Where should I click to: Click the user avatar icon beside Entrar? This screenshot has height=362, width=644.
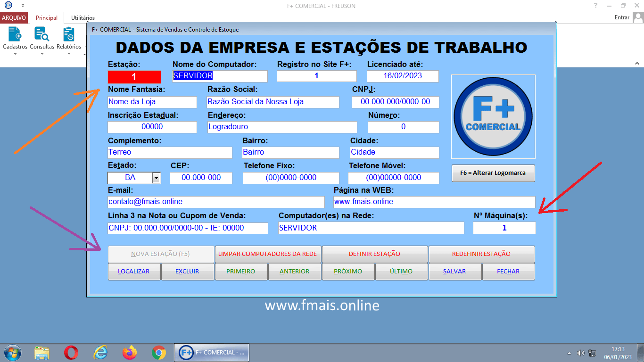tap(638, 17)
